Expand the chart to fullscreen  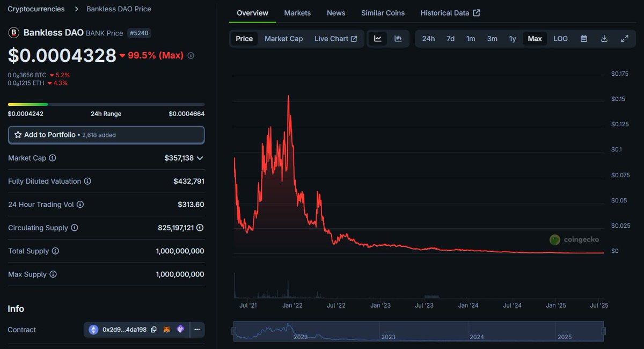pyautogui.click(x=625, y=39)
